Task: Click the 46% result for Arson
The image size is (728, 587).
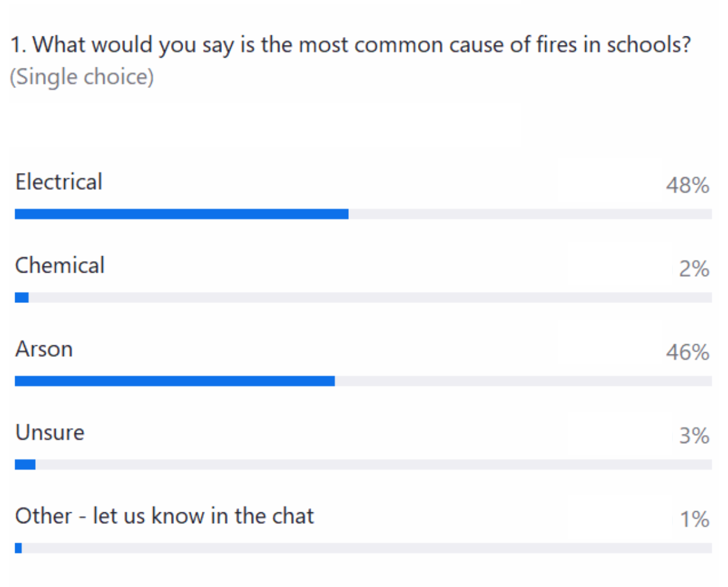Action: click(687, 352)
